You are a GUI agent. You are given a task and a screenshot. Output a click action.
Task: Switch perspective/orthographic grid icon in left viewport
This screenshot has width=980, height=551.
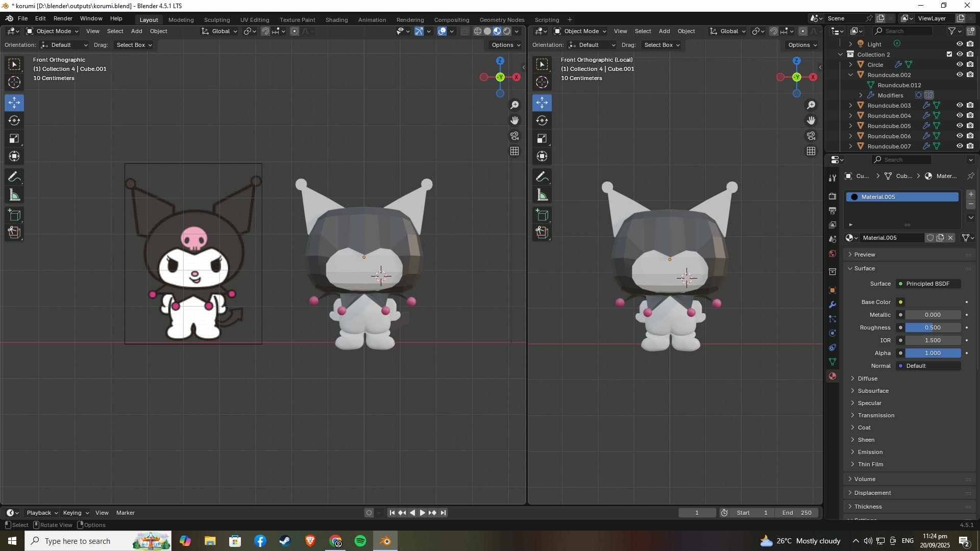click(x=514, y=151)
